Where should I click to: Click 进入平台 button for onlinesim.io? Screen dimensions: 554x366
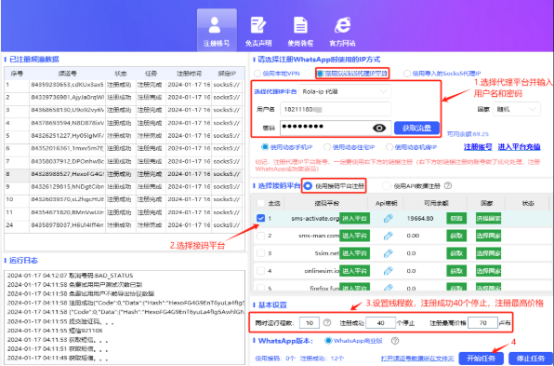pos(354,271)
